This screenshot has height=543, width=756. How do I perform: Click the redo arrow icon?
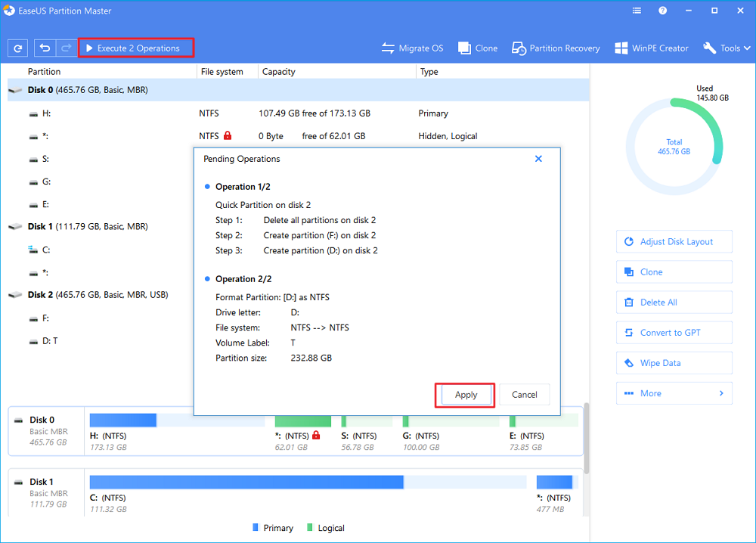click(66, 48)
